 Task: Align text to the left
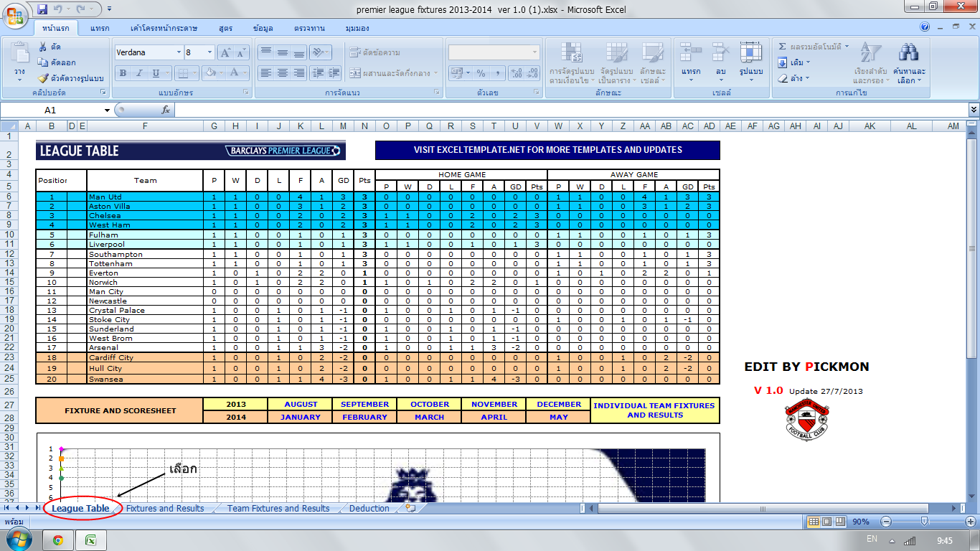point(266,73)
